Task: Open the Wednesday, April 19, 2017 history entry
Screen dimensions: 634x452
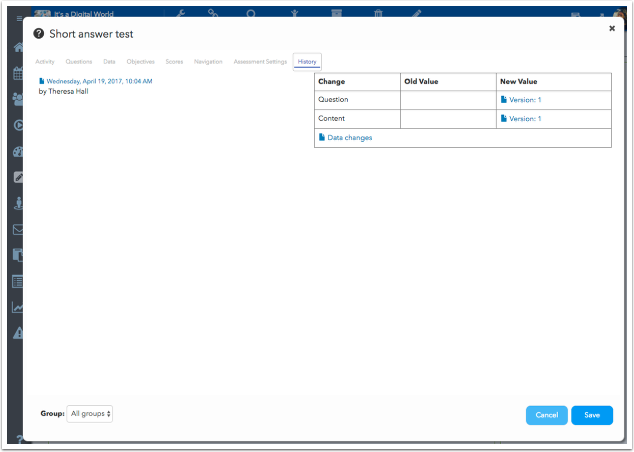Action: 99,81
